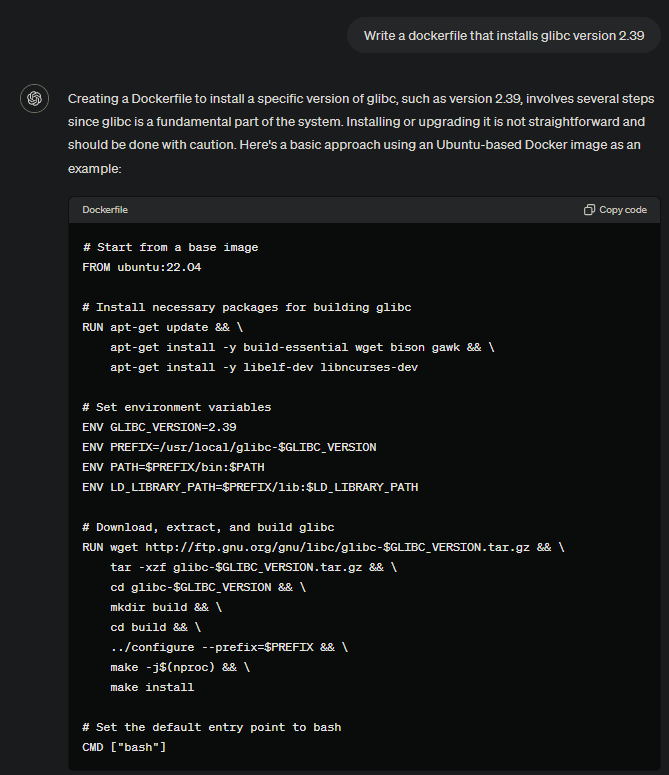The image size is (669, 775).
Task: Click the Dockerfile language label
Action: tap(105, 210)
